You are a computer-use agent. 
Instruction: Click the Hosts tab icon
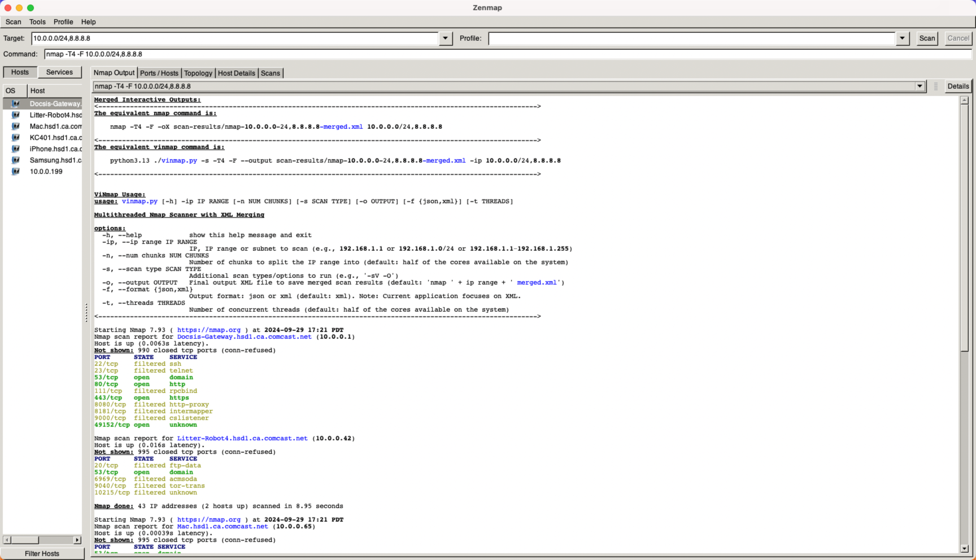click(19, 72)
